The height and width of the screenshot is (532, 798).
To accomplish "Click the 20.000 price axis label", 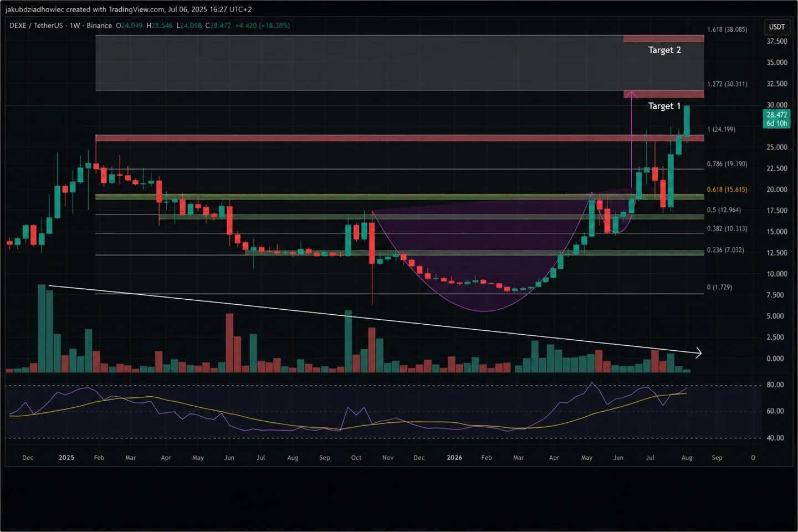I will pos(777,190).
